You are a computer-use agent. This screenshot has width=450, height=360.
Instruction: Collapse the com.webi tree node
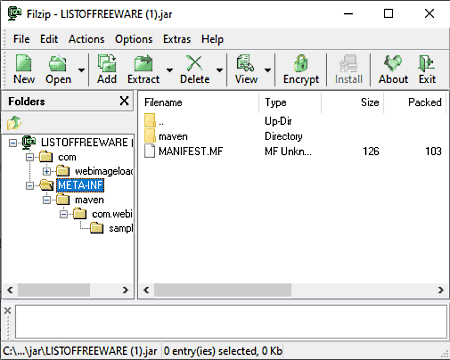pyautogui.click(x=64, y=214)
